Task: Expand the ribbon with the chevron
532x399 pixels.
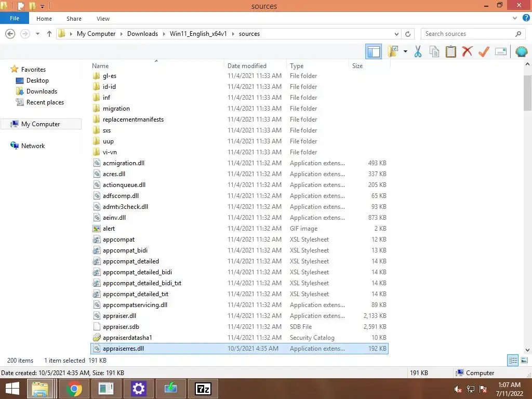Action: click(x=515, y=18)
